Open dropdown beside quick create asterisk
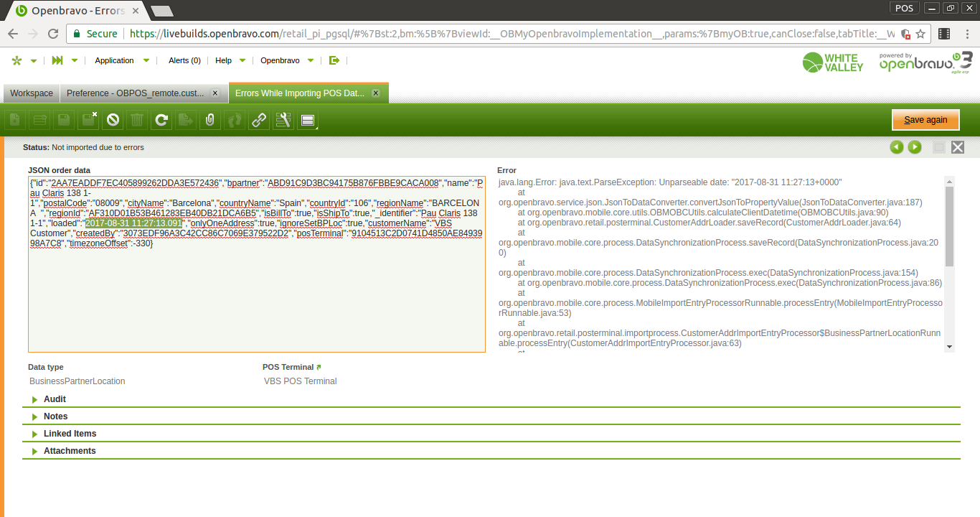 pyautogui.click(x=33, y=61)
